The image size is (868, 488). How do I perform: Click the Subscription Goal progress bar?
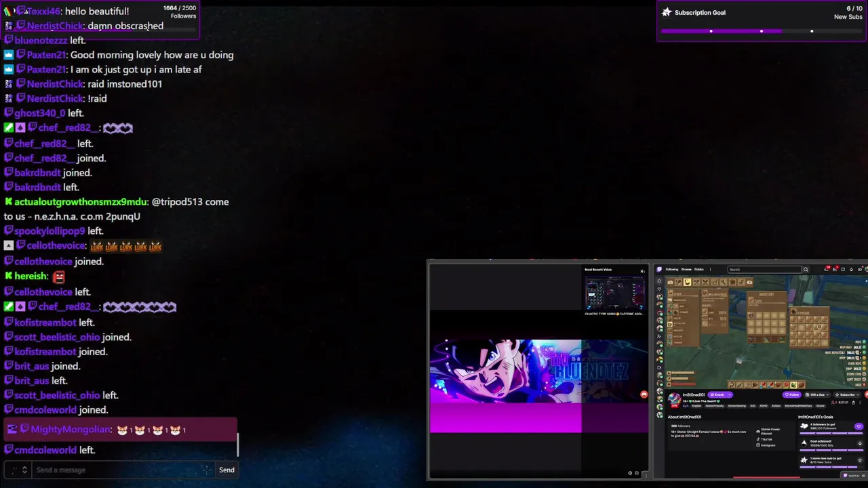[x=762, y=31]
